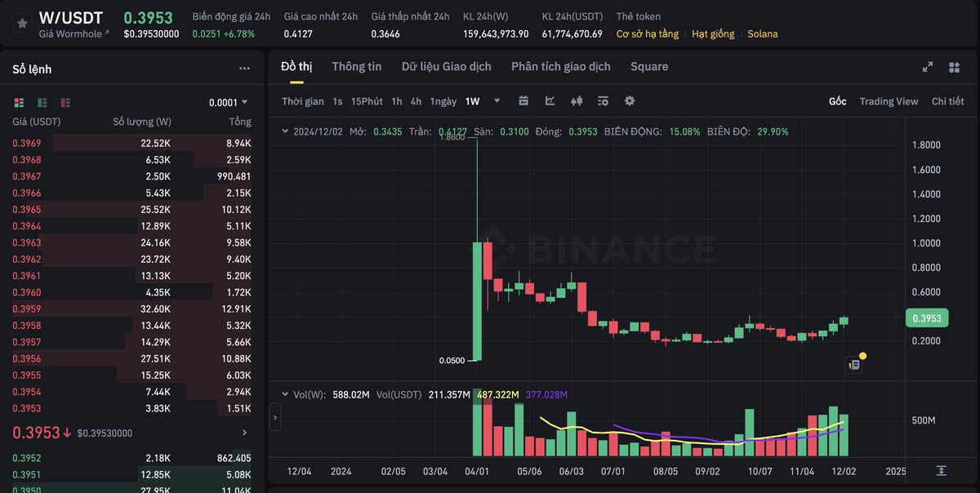Open chart settings gear
The height and width of the screenshot is (493, 980).
click(630, 101)
